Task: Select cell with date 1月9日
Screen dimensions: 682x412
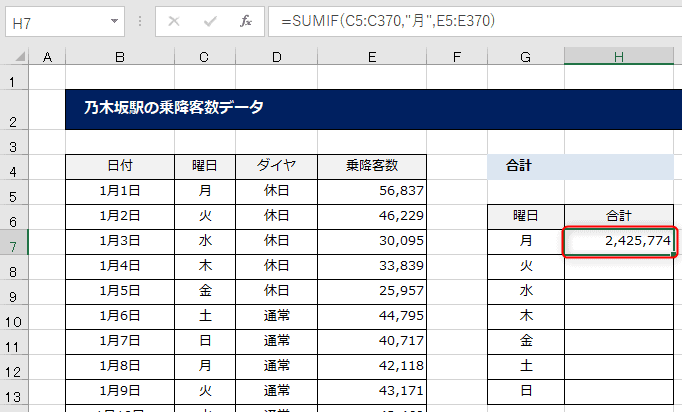Action: [120, 392]
